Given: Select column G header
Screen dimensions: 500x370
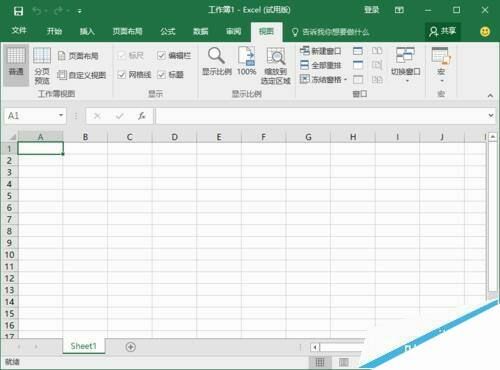Looking at the screenshot, I should pyautogui.click(x=308, y=137).
